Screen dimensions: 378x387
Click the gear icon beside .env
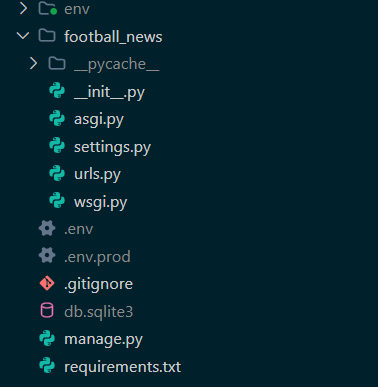(47, 229)
